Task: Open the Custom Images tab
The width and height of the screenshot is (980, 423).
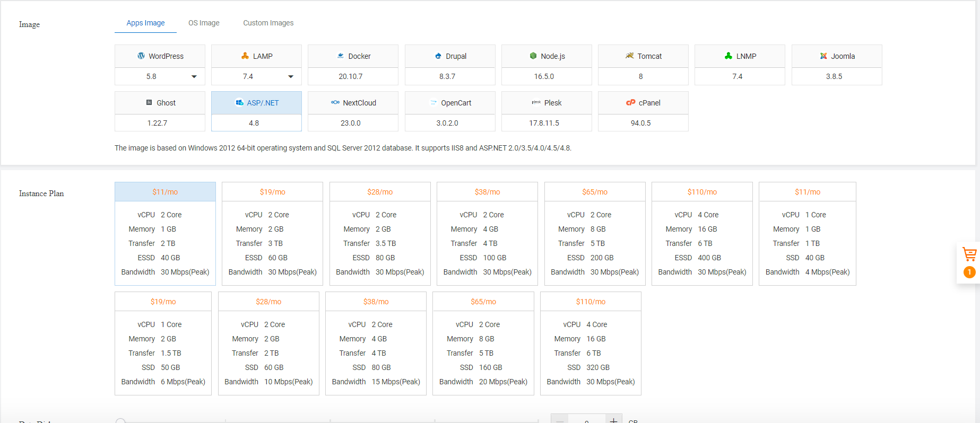Action: 268,23
